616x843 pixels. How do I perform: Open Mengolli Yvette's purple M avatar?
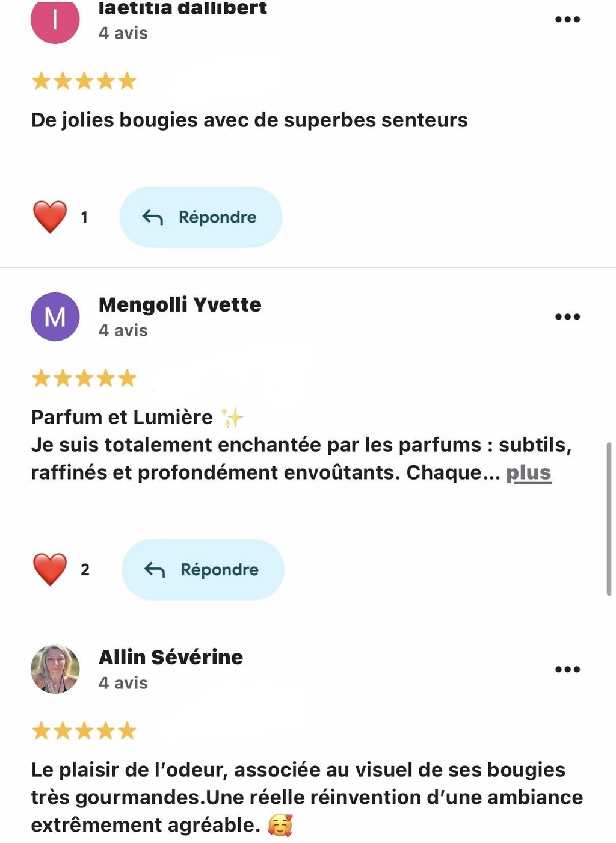tap(55, 317)
